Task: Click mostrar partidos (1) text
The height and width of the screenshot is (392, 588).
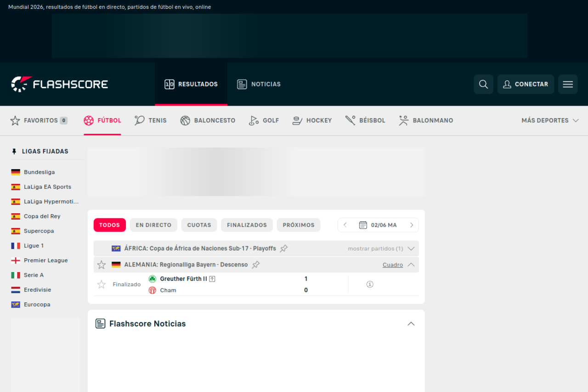Action: pos(375,249)
